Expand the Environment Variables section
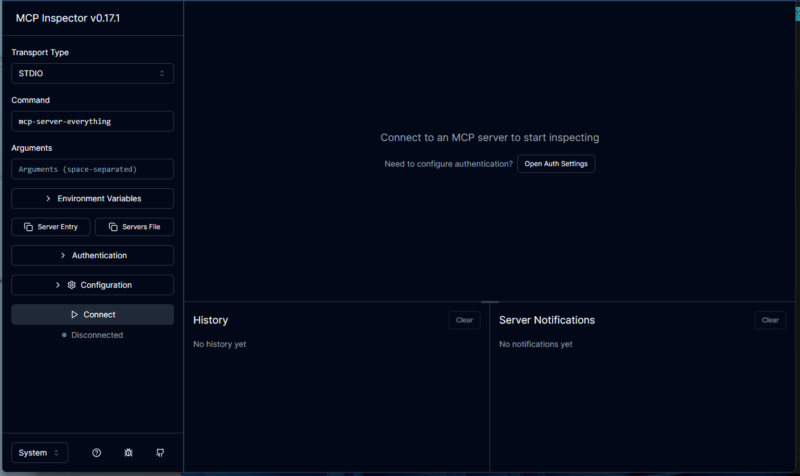800x476 pixels. pyautogui.click(x=92, y=199)
